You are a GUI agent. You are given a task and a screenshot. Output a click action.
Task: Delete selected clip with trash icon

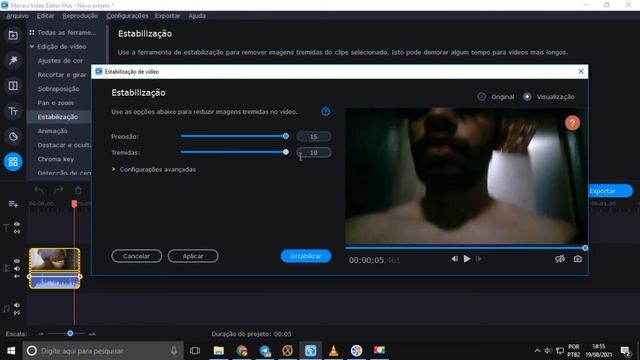pos(78,191)
